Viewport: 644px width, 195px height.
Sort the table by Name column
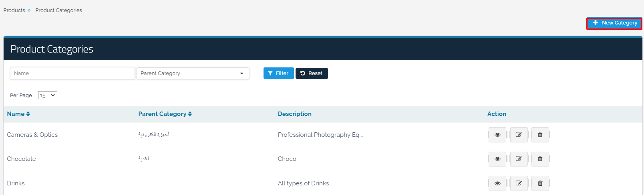(x=18, y=114)
